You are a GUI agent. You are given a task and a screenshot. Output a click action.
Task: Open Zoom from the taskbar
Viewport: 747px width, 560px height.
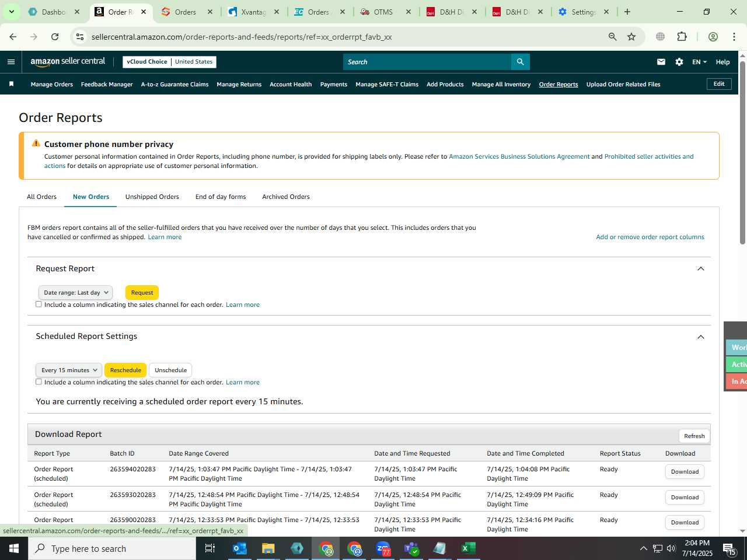(x=383, y=548)
